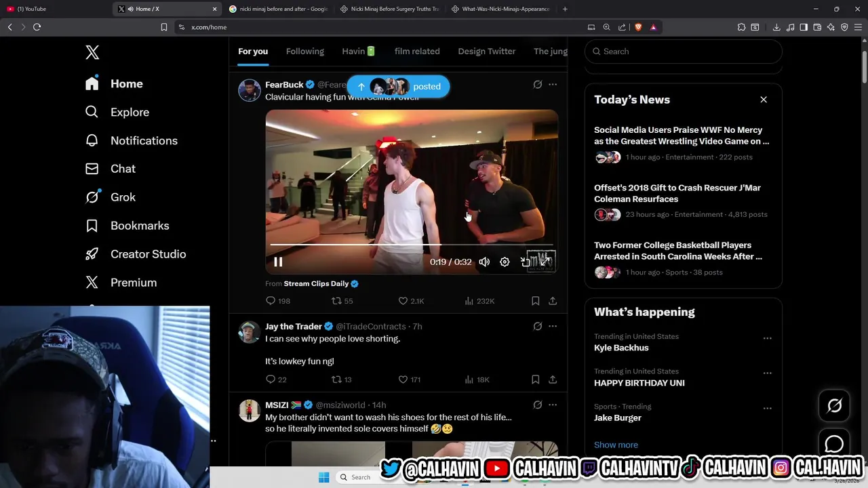Open more options for Kyle Backhus trend
This screenshot has height=488, width=868.
coord(767,338)
